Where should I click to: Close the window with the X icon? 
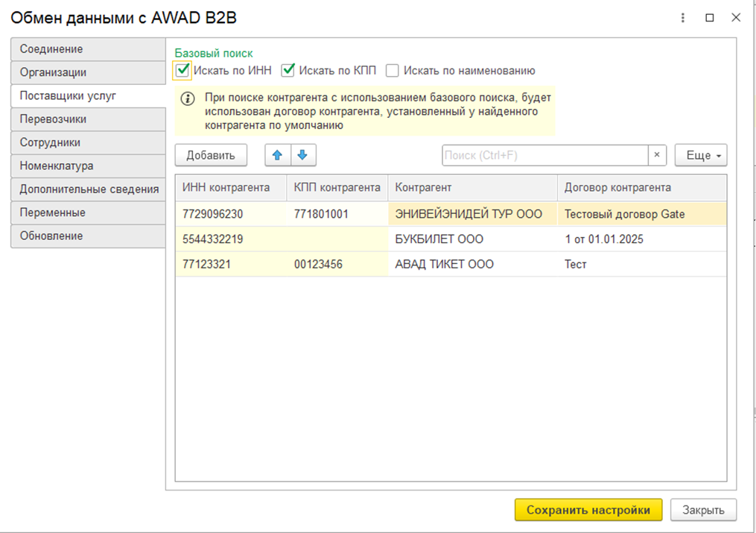click(x=736, y=18)
